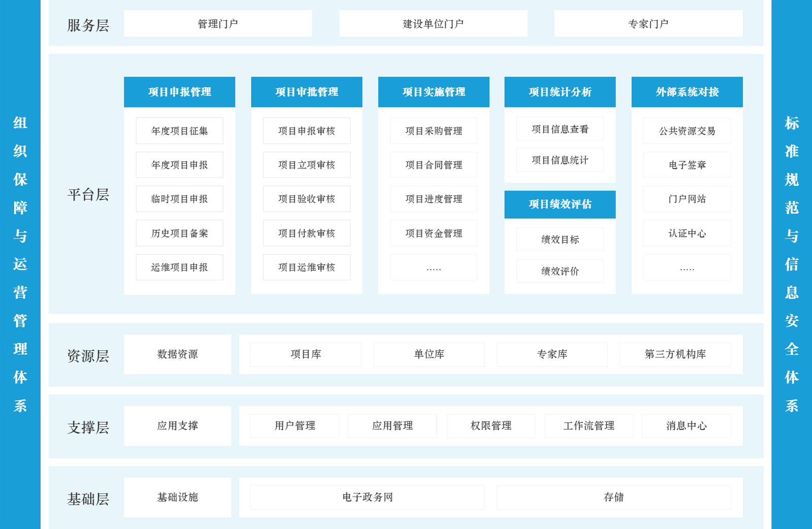Click the 电子政务网 box
Image resolution: width=812 pixels, height=529 pixels.
367,497
